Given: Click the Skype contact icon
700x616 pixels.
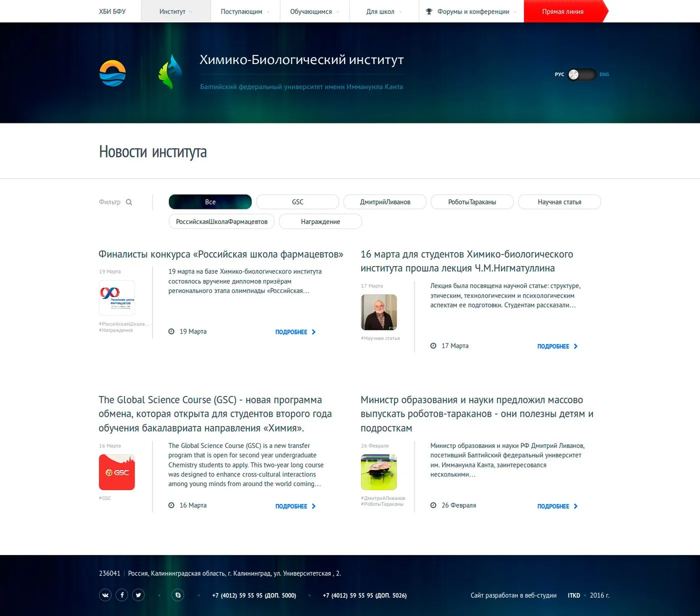Looking at the screenshot, I should tap(178, 595).
